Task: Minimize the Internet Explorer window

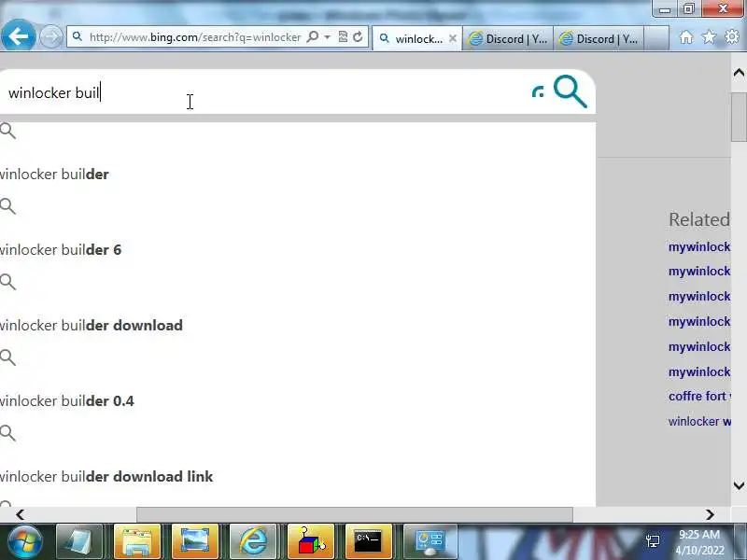Action: [x=665, y=8]
